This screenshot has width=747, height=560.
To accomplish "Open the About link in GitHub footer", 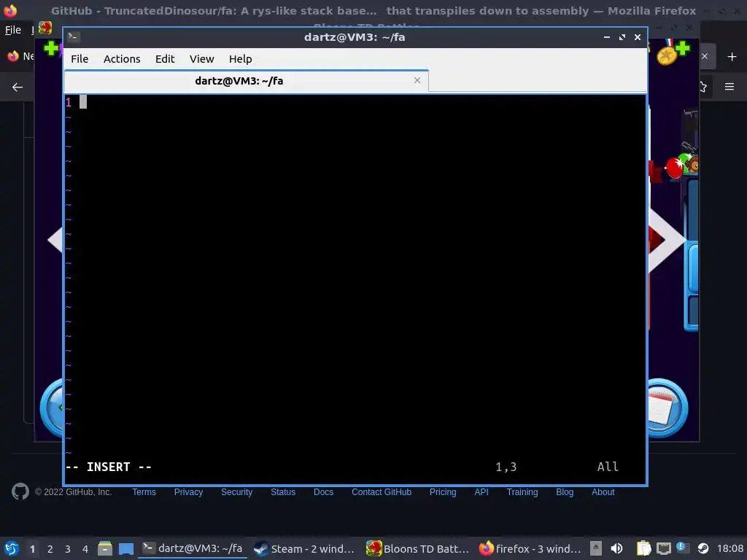I will point(603,492).
